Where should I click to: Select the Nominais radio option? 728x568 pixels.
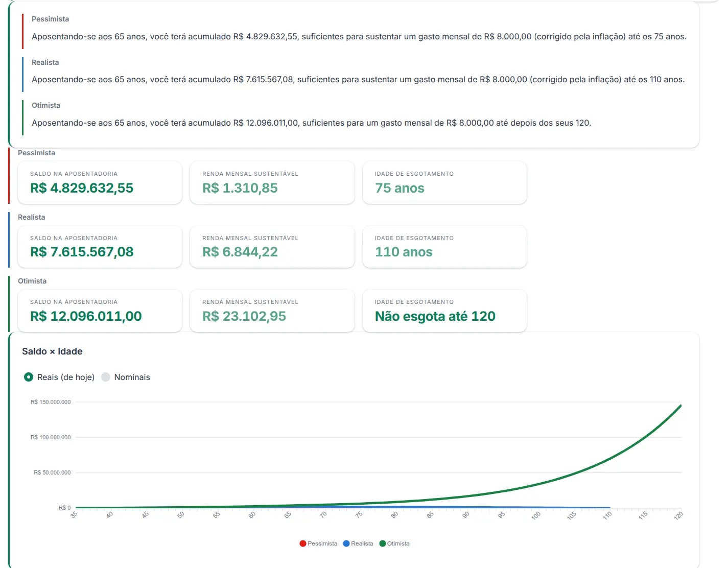pos(106,377)
